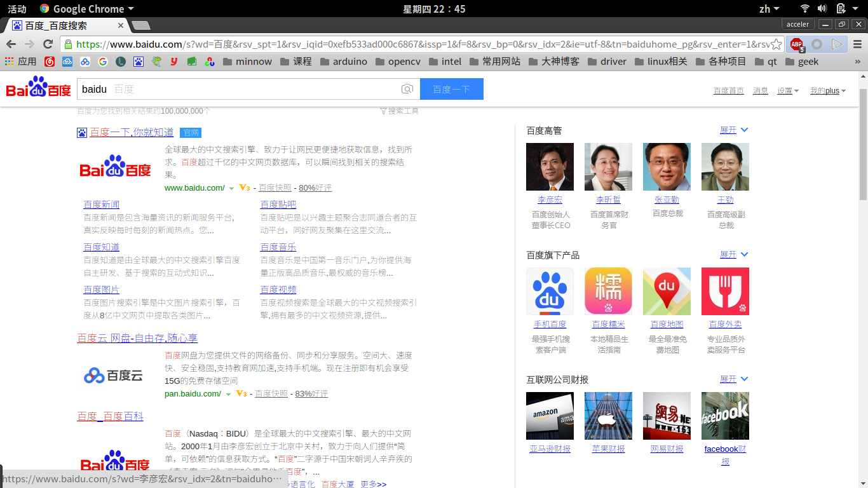868x488 pixels.
Task: Open the 百度糯米 app icon
Action: [x=608, y=291]
